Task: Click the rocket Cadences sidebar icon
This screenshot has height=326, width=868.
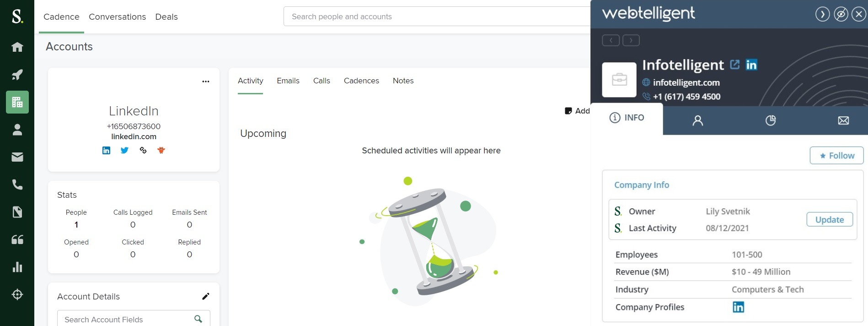Action: (x=17, y=75)
